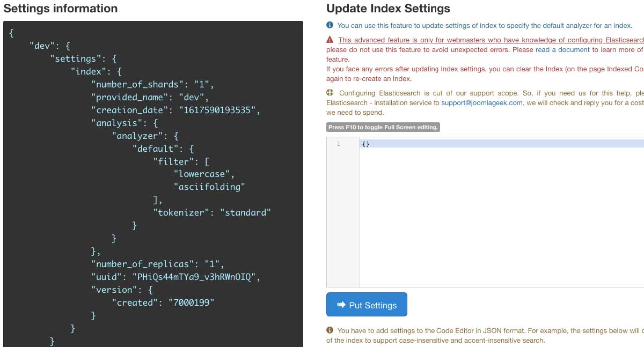The width and height of the screenshot is (644, 347).
Task: Click the Settings information heading
Action: (61, 9)
